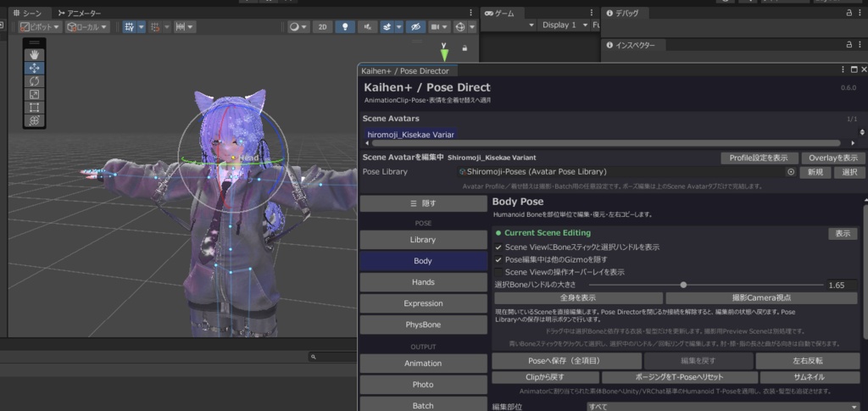Click 新規 button for Pose Library
Screen dimensions: 868x411
pos(815,172)
